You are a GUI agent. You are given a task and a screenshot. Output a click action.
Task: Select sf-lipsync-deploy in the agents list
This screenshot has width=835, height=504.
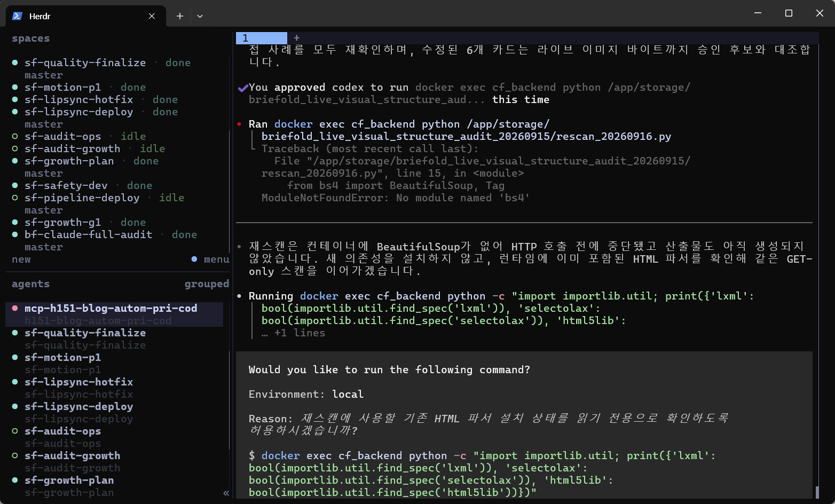click(x=78, y=406)
